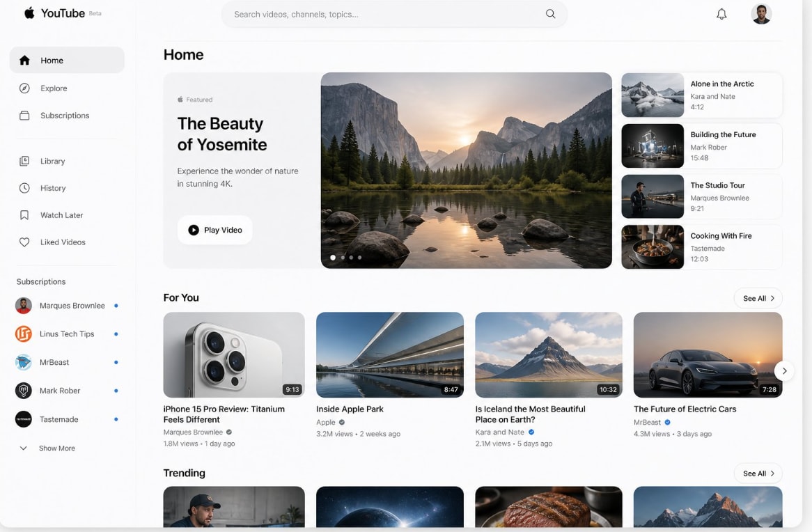This screenshot has width=812, height=532.
Task: Click The Future of Electric Cars title
Action: 685,409
